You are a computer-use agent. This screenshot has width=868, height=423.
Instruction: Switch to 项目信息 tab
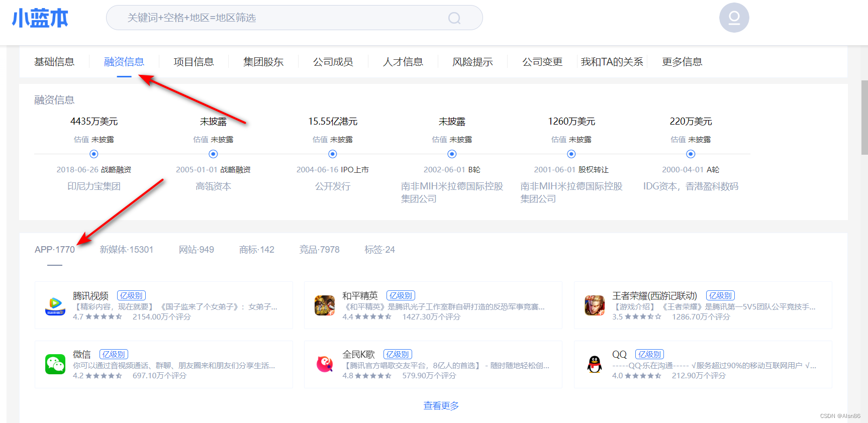194,62
